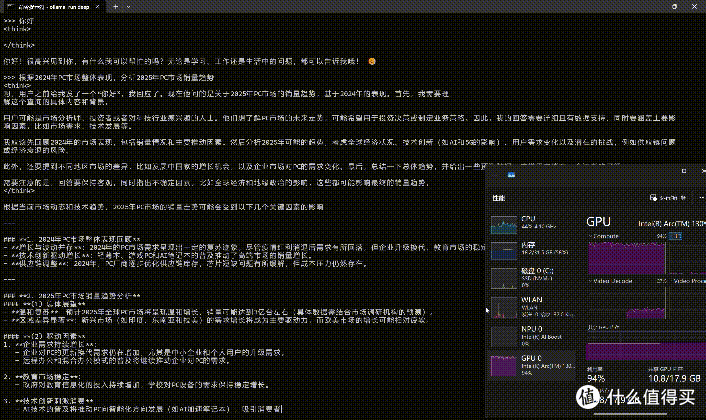706x420 pixels.
Task: Click the 性能 heading in Task Manager
Action: point(498,198)
